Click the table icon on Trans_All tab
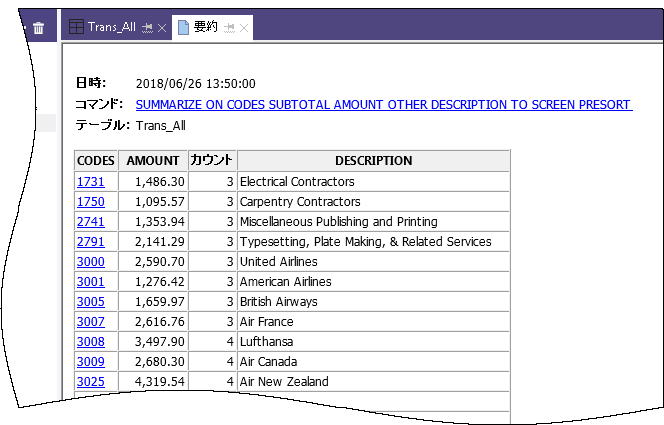664x425 pixels. (x=76, y=27)
